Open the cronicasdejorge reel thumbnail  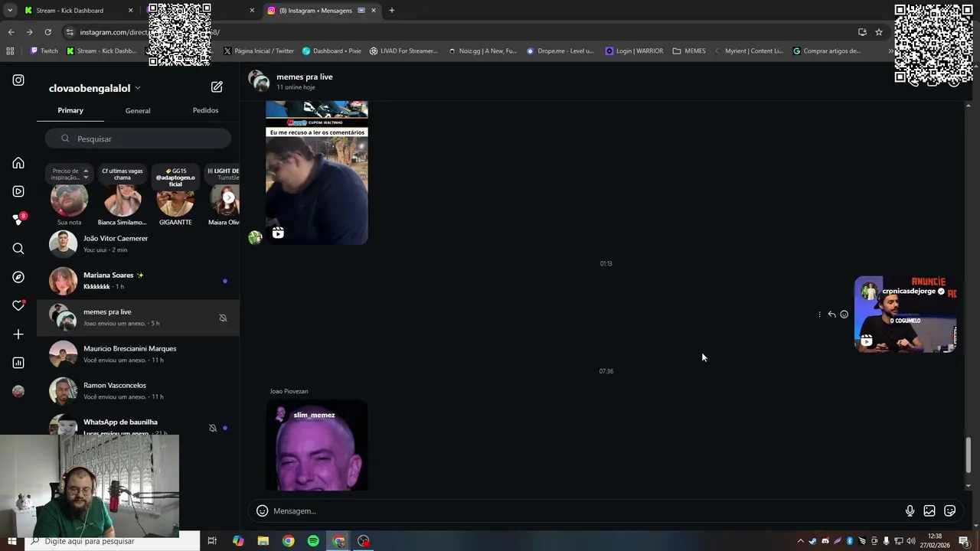(905, 315)
